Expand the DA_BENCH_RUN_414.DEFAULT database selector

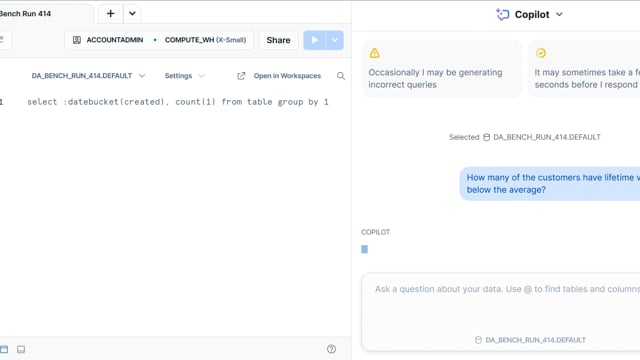click(88, 76)
